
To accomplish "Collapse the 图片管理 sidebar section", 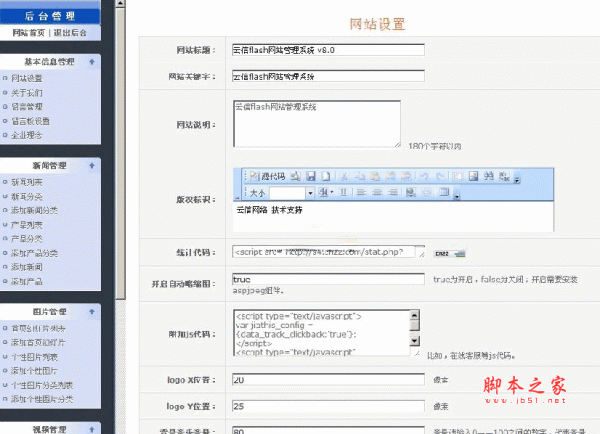I will (92, 312).
